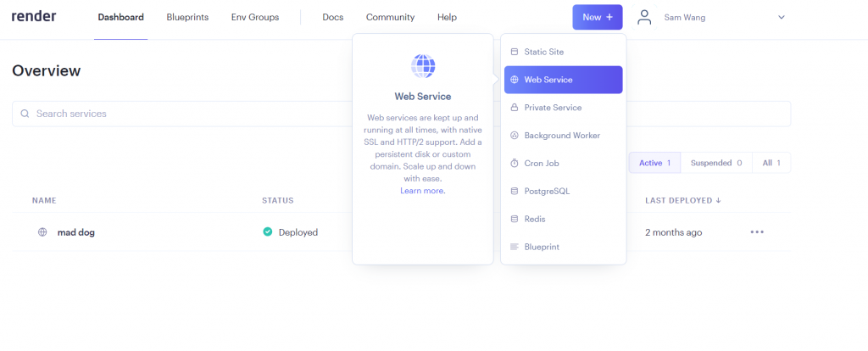
Task: Click the NAME column header
Action: (x=44, y=200)
